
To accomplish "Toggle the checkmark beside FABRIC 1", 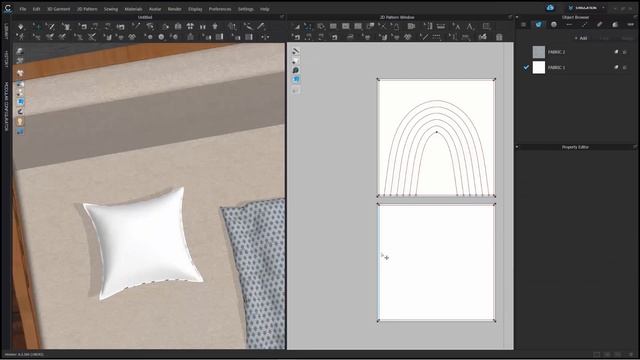I will pyautogui.click(x=526, y=67).
